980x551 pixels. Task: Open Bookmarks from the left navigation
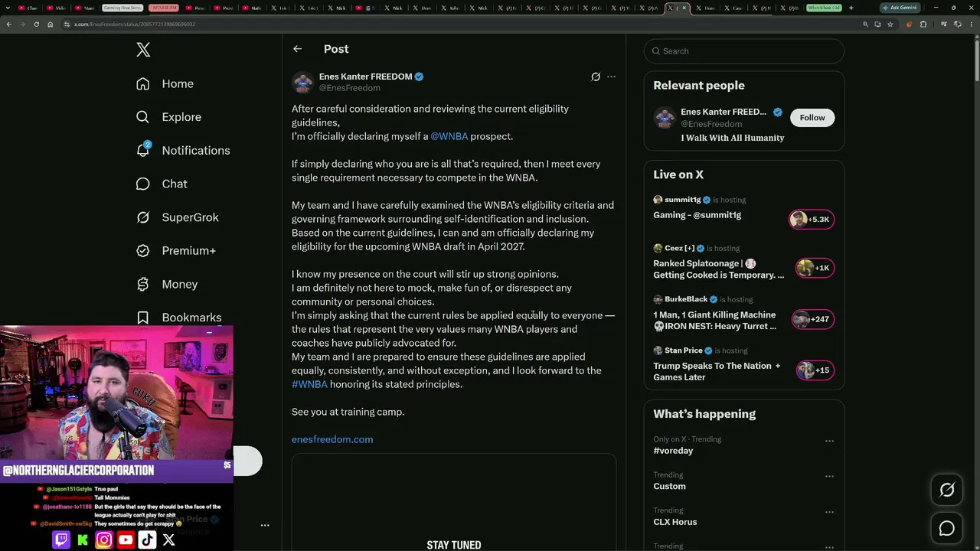click(x=179, y=318)
